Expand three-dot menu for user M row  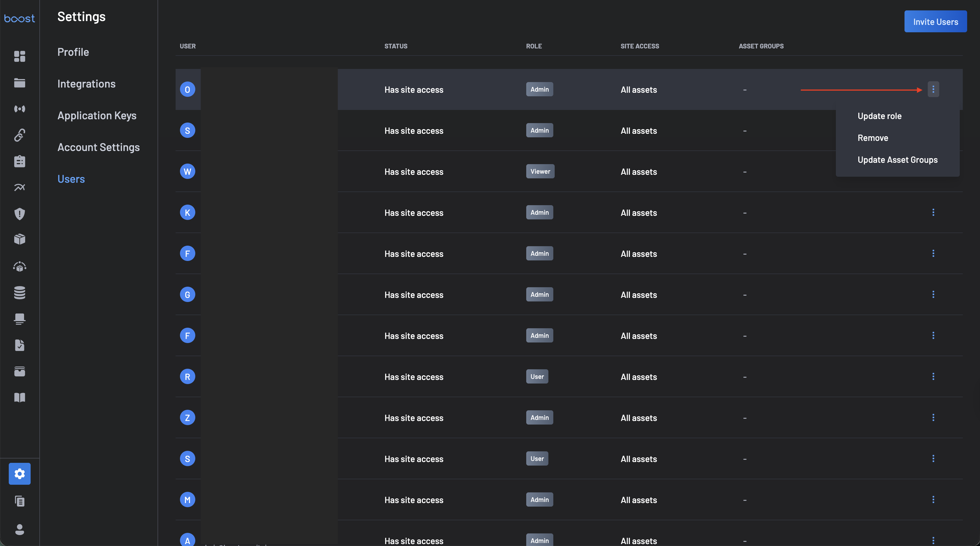click(933, 499)
